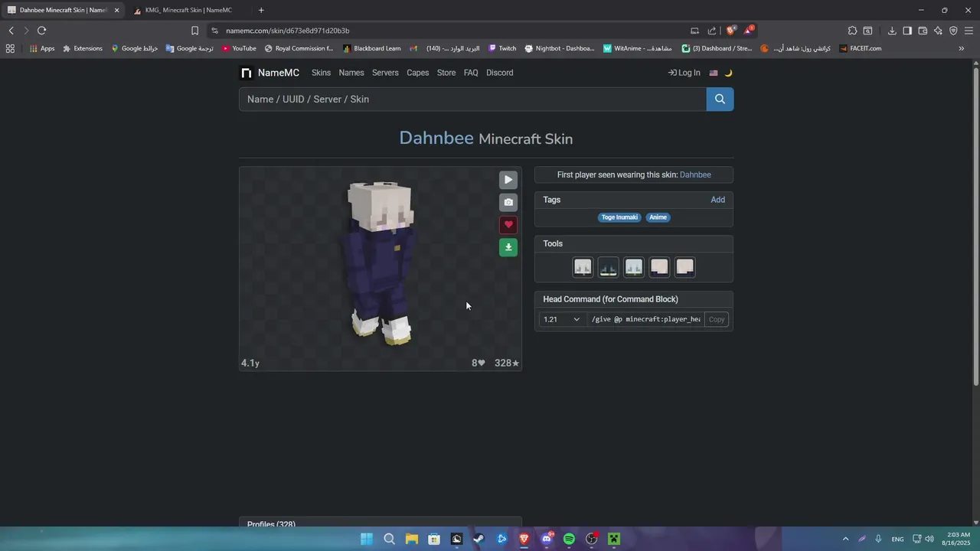Open the Twitch bookmark

pos(502,48)
